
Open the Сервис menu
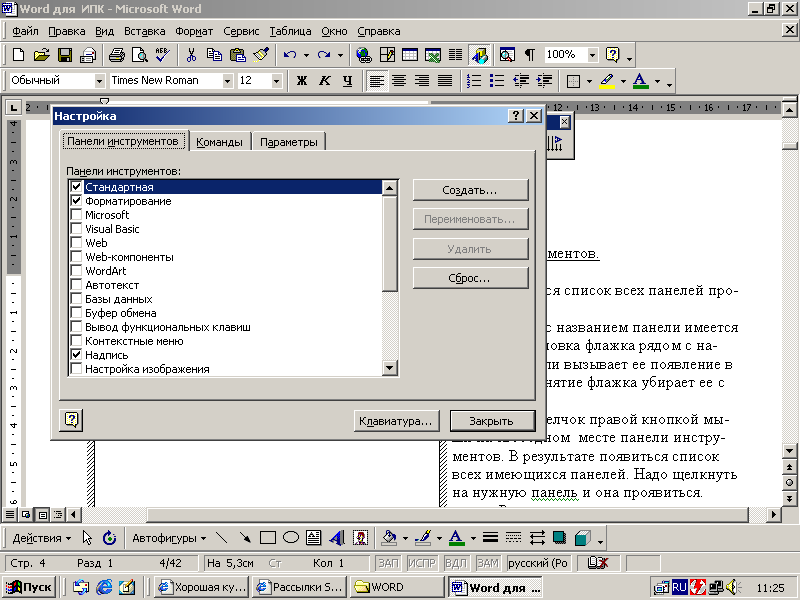click(x=241, y=31)
